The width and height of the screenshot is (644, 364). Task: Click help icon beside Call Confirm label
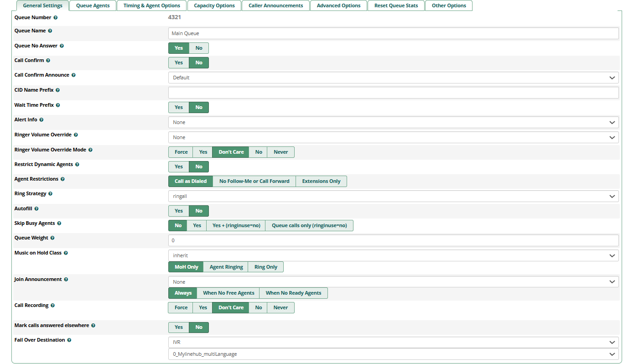click(x=48, y=61)
